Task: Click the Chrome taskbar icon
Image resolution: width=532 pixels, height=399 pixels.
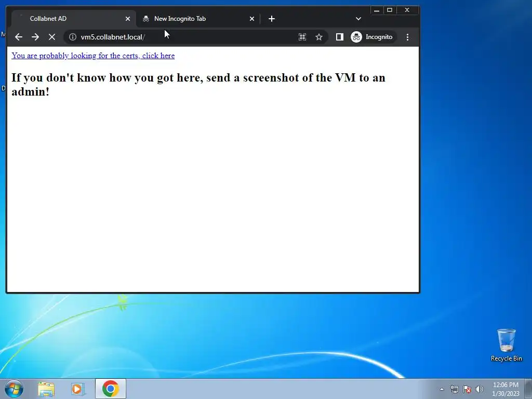Action: [x=111, y=389]
